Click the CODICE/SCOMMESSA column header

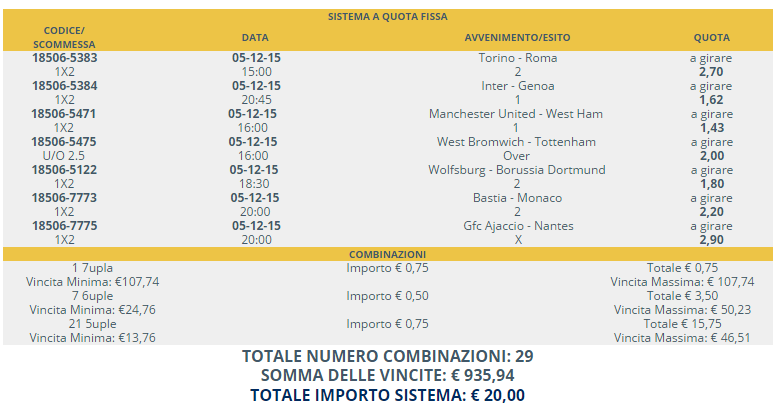[x=65, y=37]
